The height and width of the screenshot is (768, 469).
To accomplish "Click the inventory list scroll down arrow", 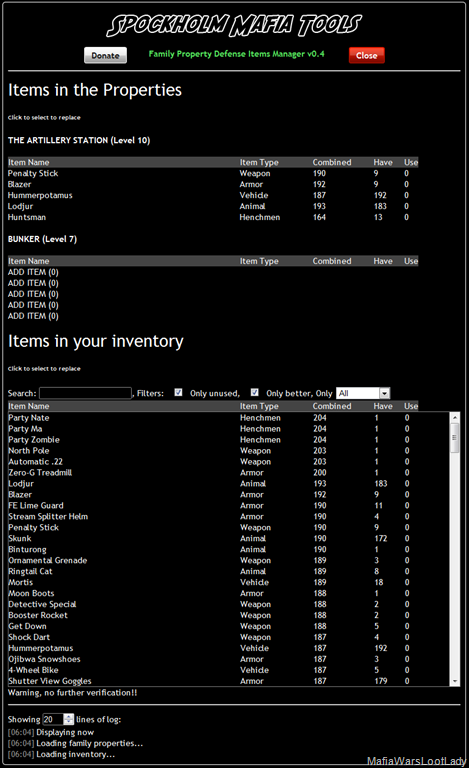I will 455,681.
